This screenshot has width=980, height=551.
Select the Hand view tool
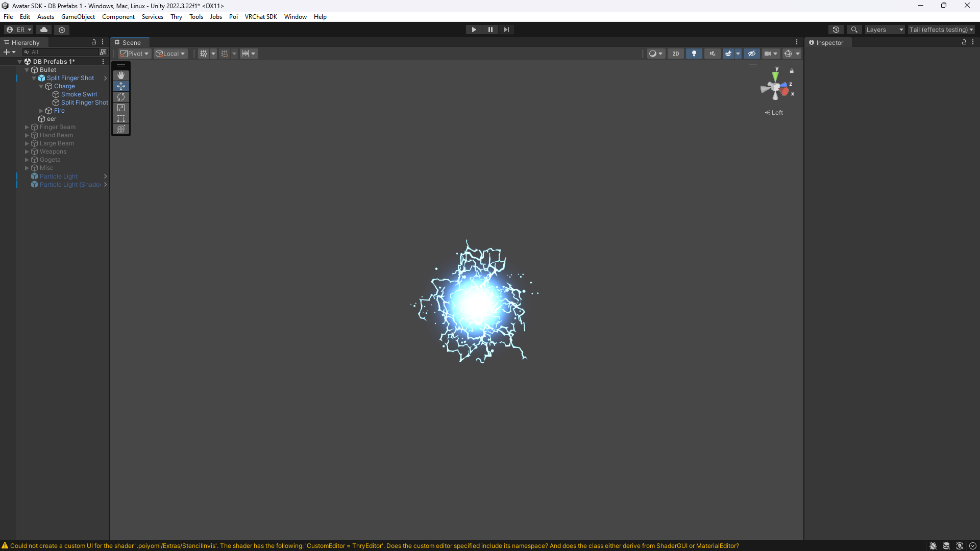click(x=121, y=76)
